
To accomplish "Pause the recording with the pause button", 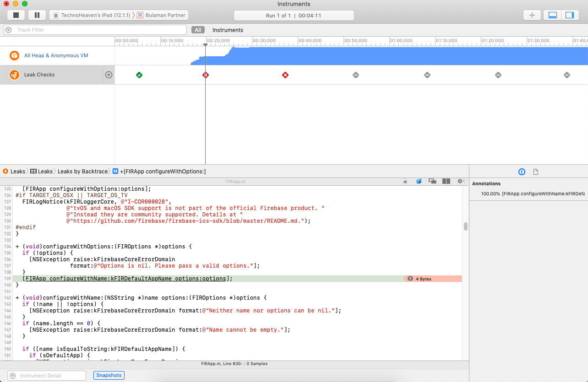I will 37,15.
